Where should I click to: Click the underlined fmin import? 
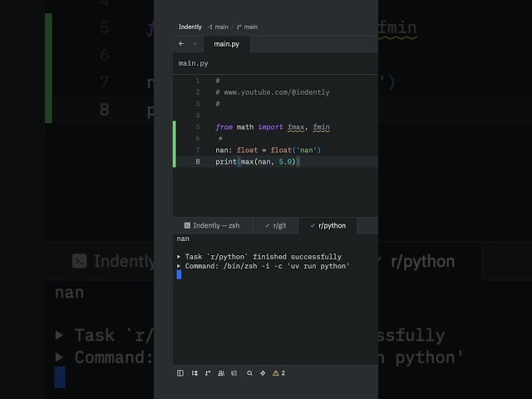pyautogui.click(x=321, y=127)
